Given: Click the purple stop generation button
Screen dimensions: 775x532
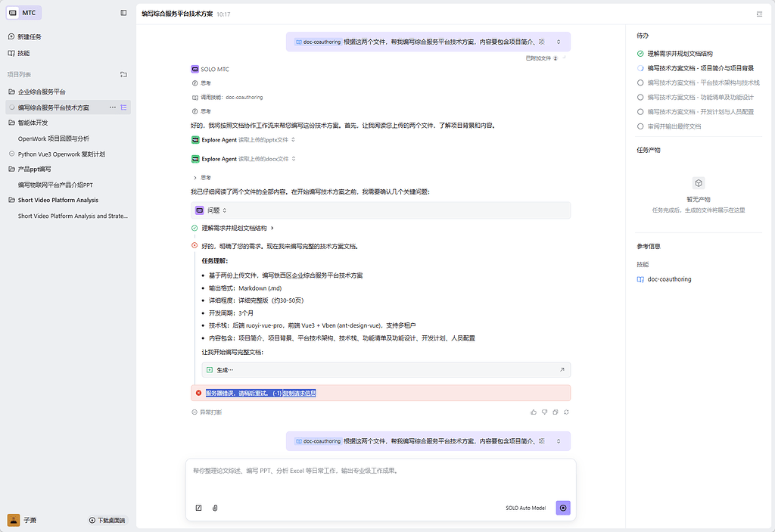Looking at the screenshot, I should (563, 508).
